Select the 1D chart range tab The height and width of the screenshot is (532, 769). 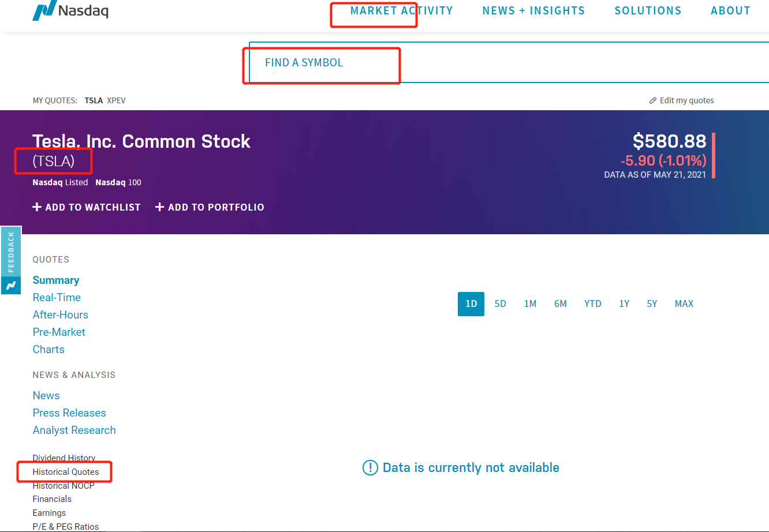coord(471,304)
